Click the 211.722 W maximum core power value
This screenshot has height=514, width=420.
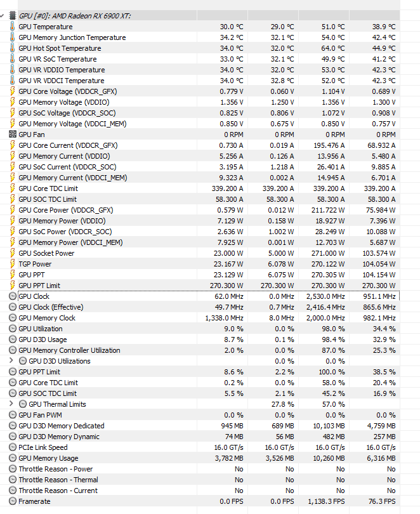tap(328, 210)
